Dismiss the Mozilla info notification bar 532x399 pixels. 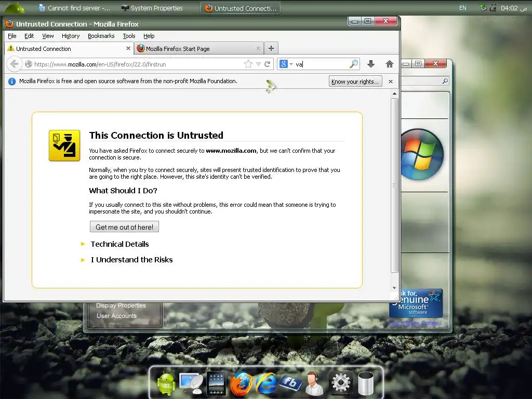coord(391,82)
